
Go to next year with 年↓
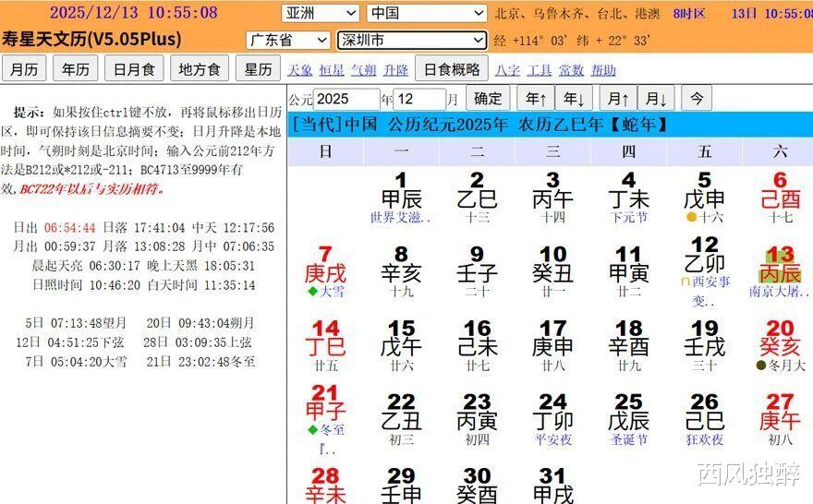pyautogui.click(x=574, y=98)
